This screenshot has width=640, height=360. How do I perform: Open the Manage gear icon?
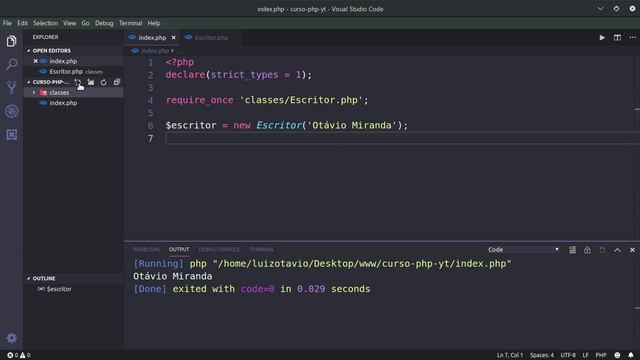[x=11, y=338]
